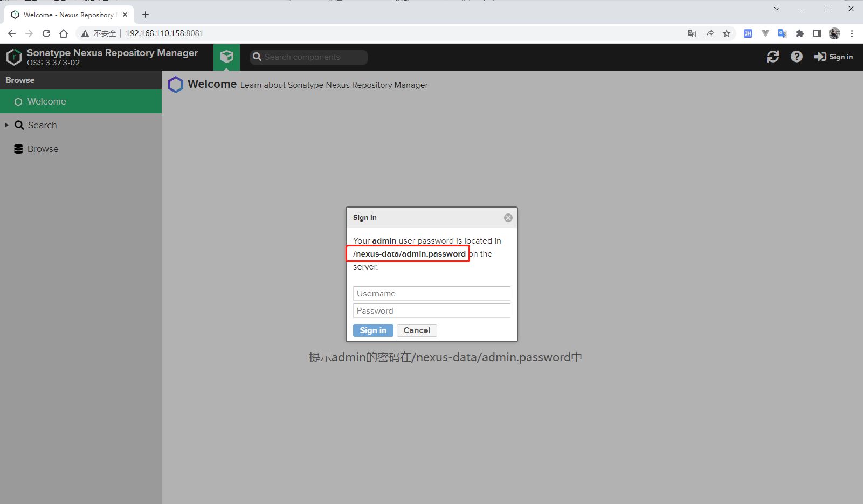Open Browse item with database icon
The image size is (863, 504).
[37, 149]
